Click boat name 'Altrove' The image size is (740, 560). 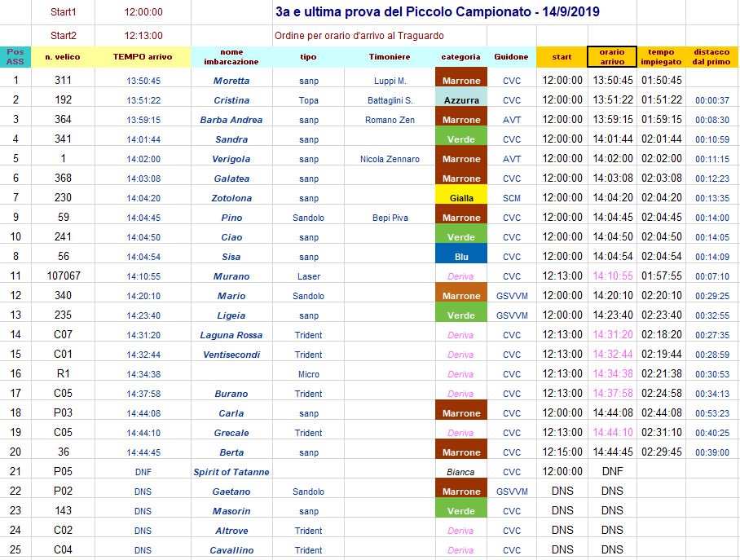[231, 531]
